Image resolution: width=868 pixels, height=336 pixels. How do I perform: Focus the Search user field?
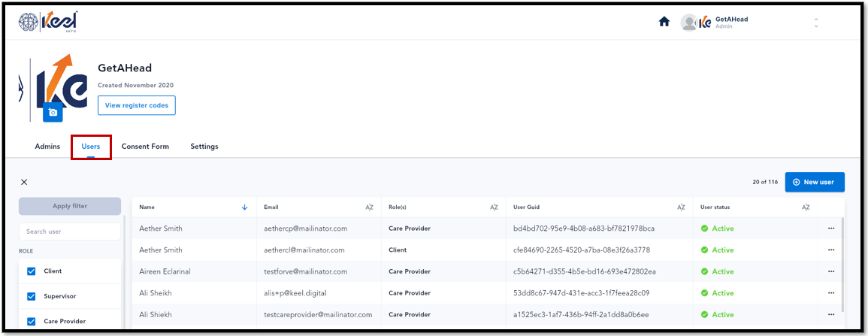point(70,232)
